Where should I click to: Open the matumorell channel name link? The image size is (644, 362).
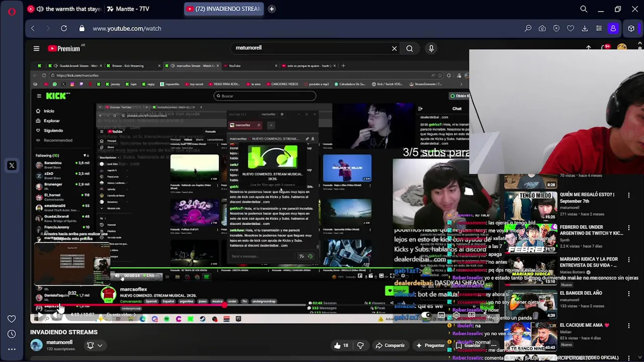tap(59, 342)
